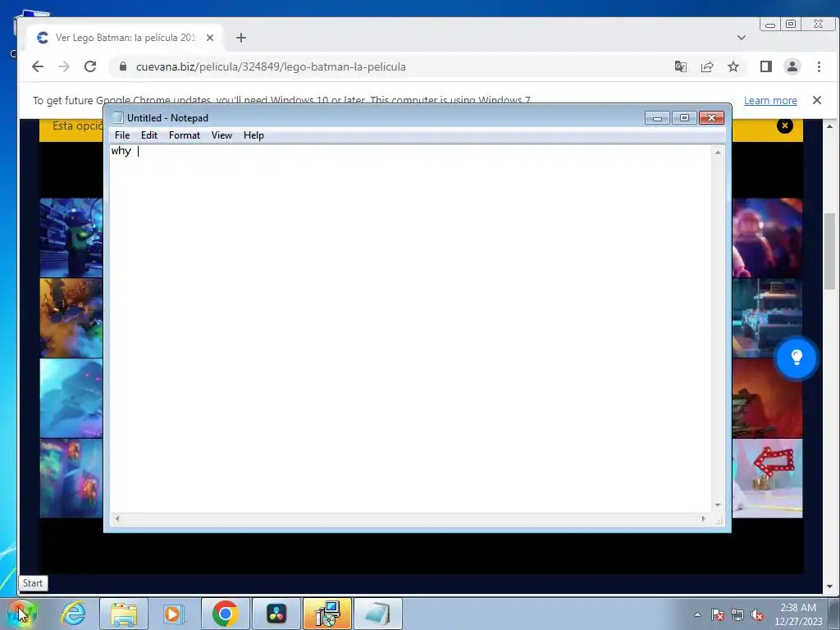Image resolution: width=840 pixels, height=630 pixels.
Task: Open Notepad's Format menu
Action: (185, 135)
